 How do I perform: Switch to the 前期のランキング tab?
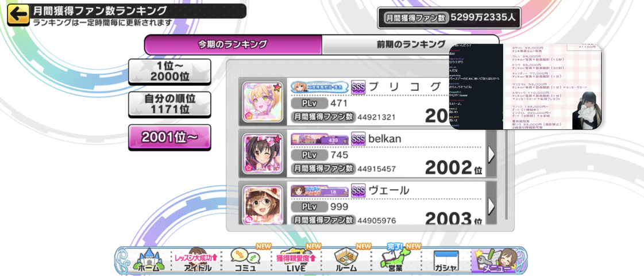411,44
